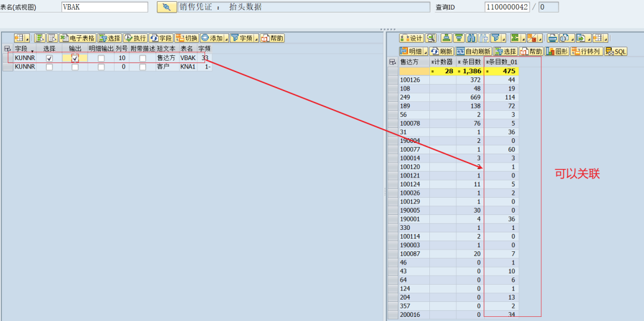Click 选择 button in right toolbar

tap(506, 51)
